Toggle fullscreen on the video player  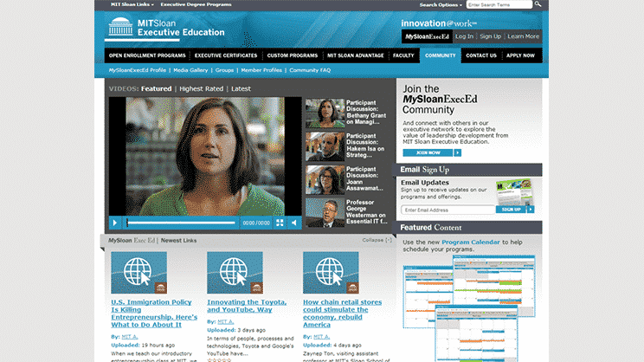click(x=280, y=223)
